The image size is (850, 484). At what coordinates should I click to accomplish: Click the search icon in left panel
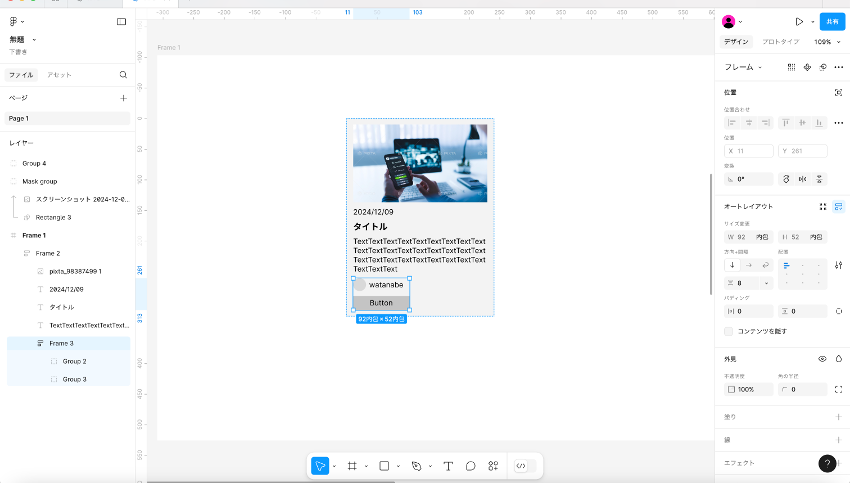tap(123, 75)
